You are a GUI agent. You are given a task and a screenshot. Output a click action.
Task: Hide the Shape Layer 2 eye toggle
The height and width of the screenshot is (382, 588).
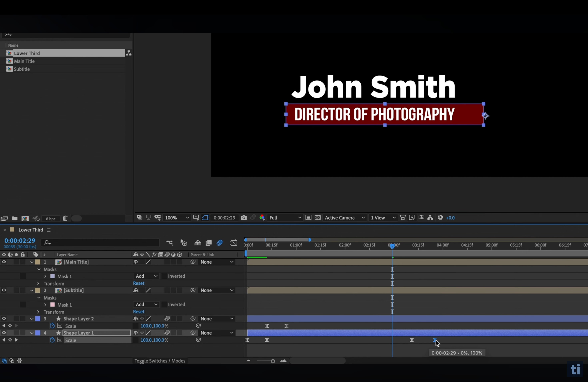point(4,319)
